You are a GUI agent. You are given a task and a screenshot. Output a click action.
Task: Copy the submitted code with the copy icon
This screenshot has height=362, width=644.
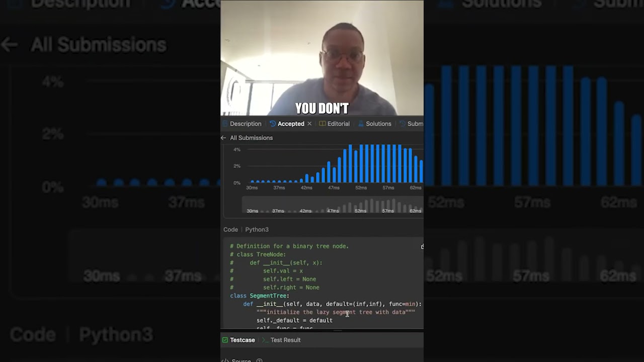[x=422, y=246]
